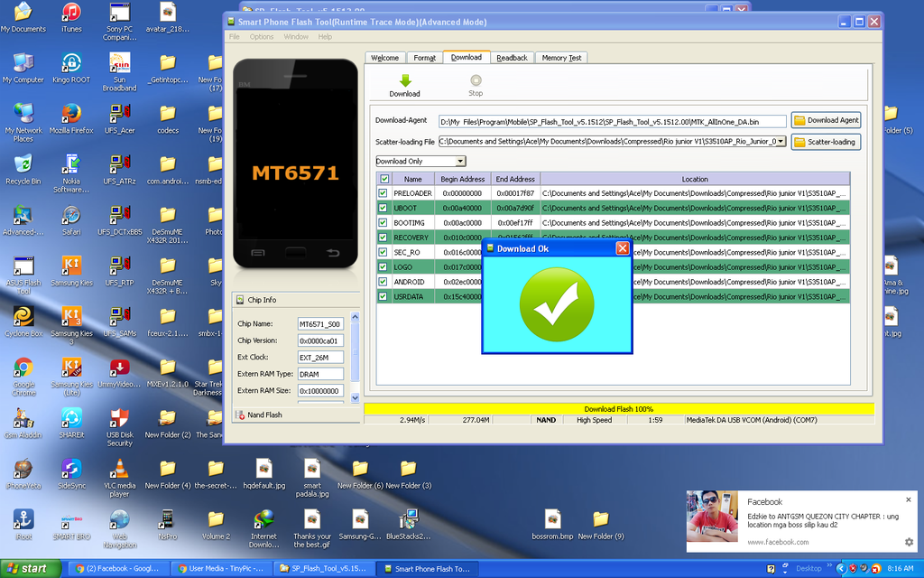Open the Kingo ROOT desktop icon

pyautogui.click(x=71, y=63)
